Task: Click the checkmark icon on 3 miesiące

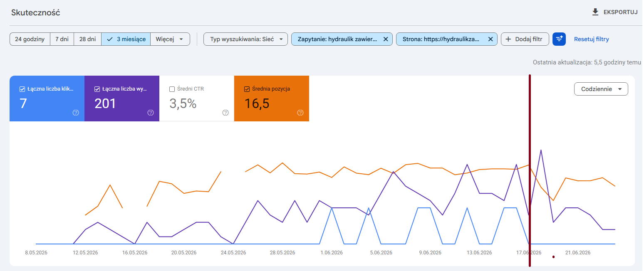Action: pyautogui.click(x=110, y=39)
